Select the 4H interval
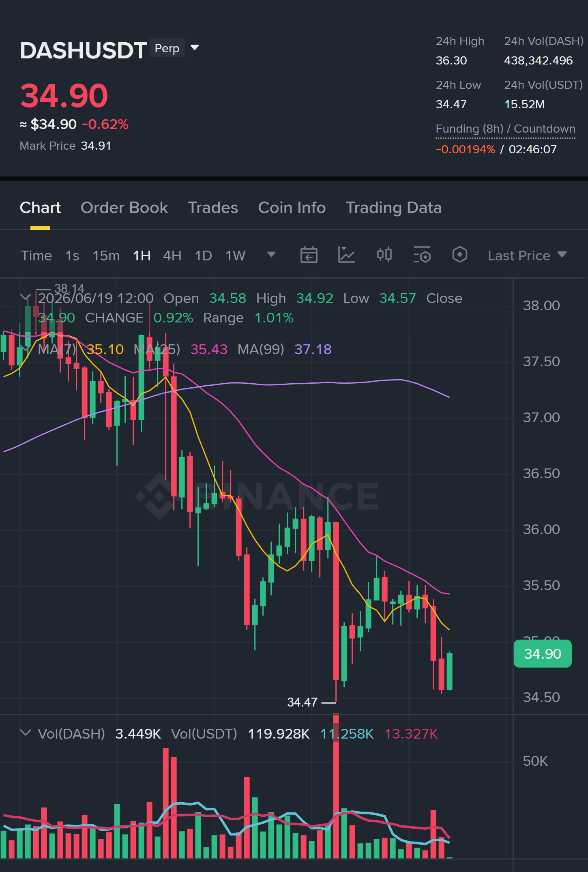The height and width of the screenshot is (872, 588). pyautogui.click(x=172, y=256)
